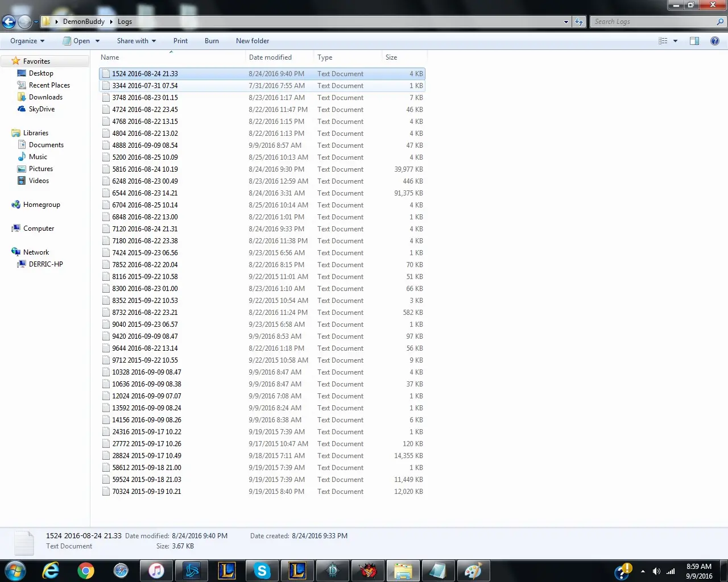Open Skype from the taskbar
This screenshot has height=582, width=728.
pyautogui.click(x=262, y=571)
